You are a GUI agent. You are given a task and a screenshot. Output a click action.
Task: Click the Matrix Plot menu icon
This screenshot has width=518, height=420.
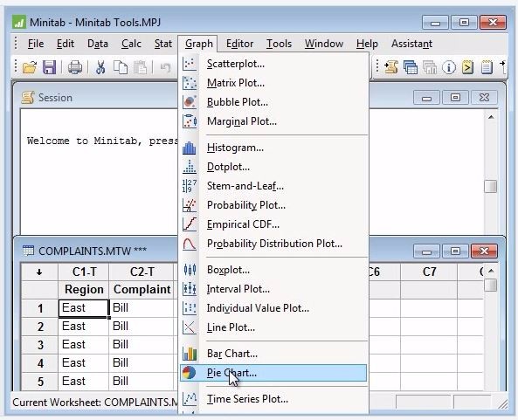[x=190, y=83]
